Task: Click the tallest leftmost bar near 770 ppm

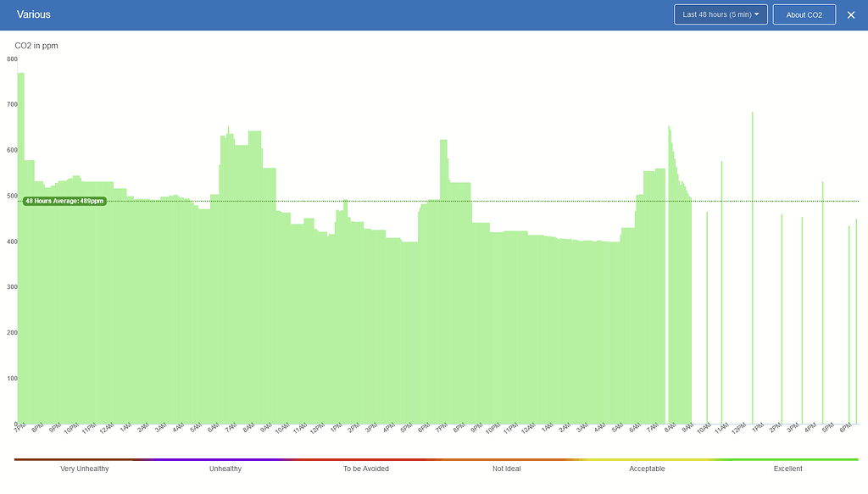Action: (x=21, y=254)
